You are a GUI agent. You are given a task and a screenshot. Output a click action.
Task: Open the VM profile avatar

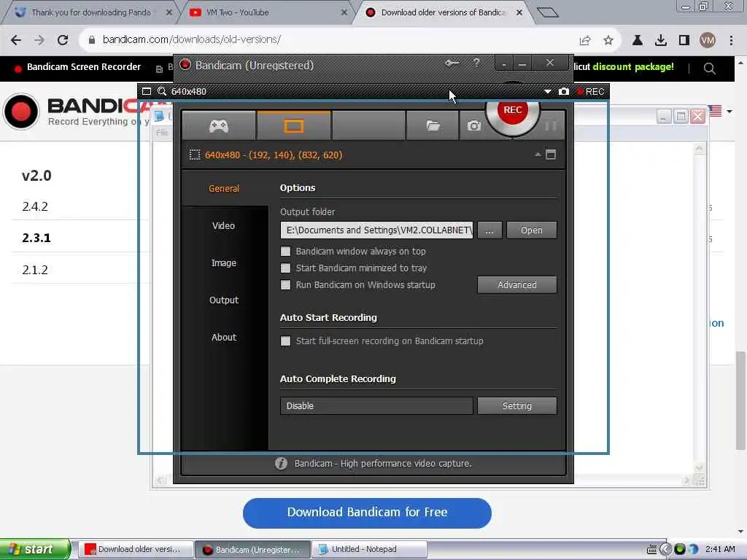708,41
